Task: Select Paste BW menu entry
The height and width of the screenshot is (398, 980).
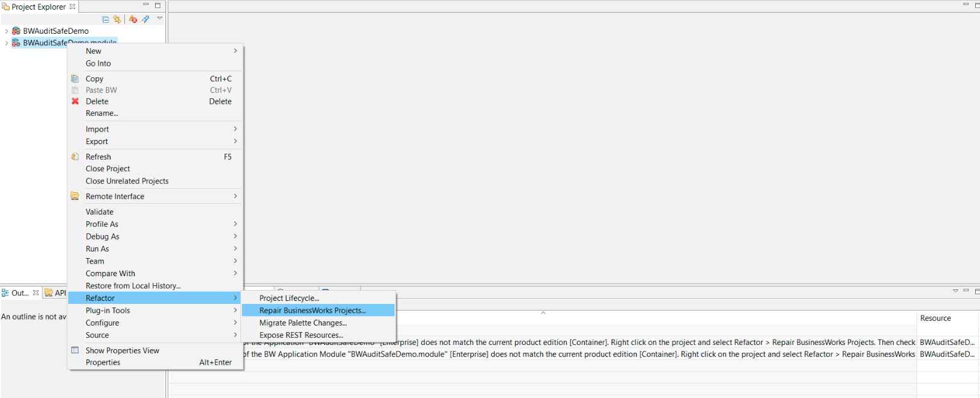Action: pyautogui.click(x=156, y=90)
